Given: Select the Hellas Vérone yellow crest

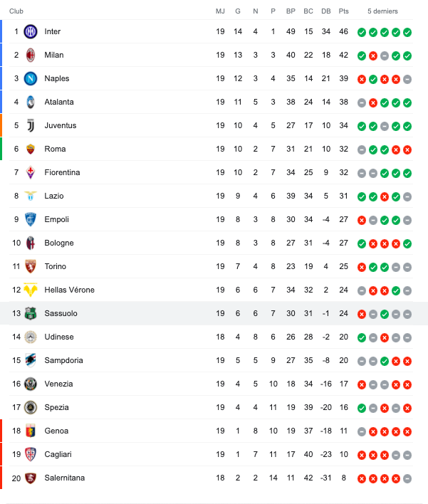Looking at the screenshot, I should pyautogui.click(x=31, y=290).
